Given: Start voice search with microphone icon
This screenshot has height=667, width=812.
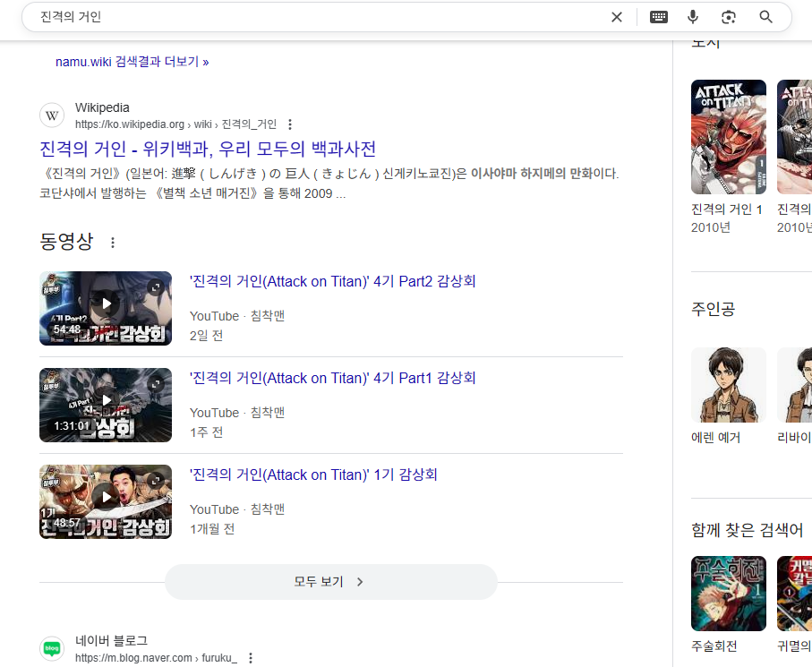Looking at the screenshot, I should point(692,17).
